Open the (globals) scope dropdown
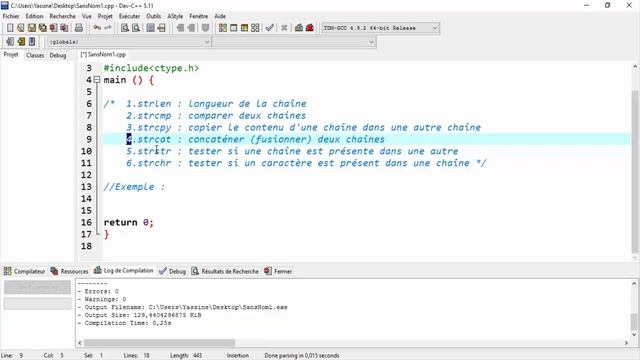Image resolution: width=640 pixels, height=360 pixels. [129, 42]
